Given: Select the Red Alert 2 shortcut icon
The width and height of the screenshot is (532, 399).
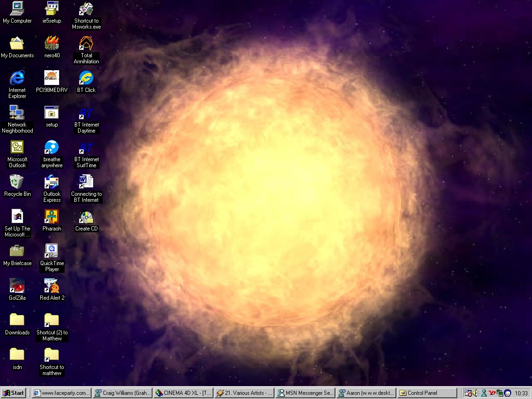Looking at the screenshot, I should [x=52, y=287].
